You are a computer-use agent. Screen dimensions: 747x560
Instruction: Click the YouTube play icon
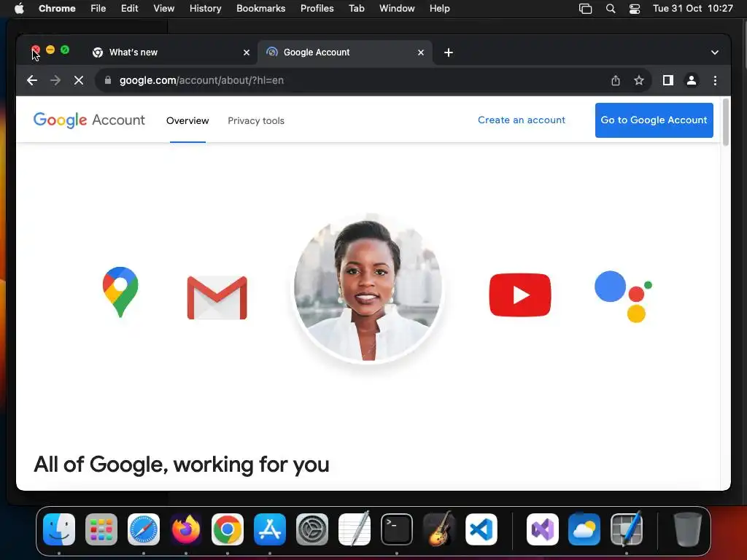(519, 295)
